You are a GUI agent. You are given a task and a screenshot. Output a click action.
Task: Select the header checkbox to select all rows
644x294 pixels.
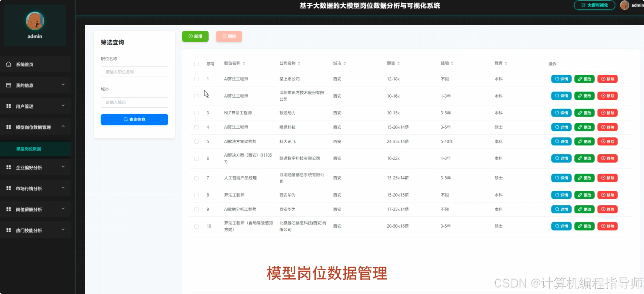click(x=197, y=64)
